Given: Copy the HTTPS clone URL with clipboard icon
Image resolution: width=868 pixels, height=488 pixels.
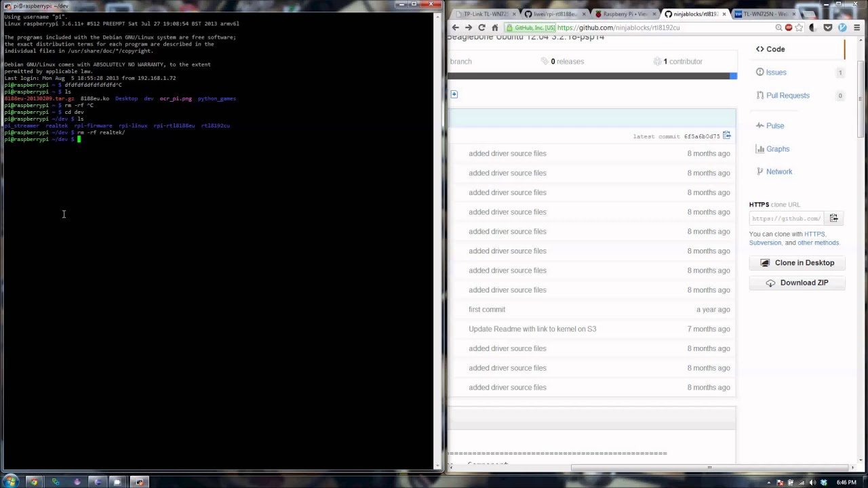Looking at the screenshot, I should click(x=833, y=218).
